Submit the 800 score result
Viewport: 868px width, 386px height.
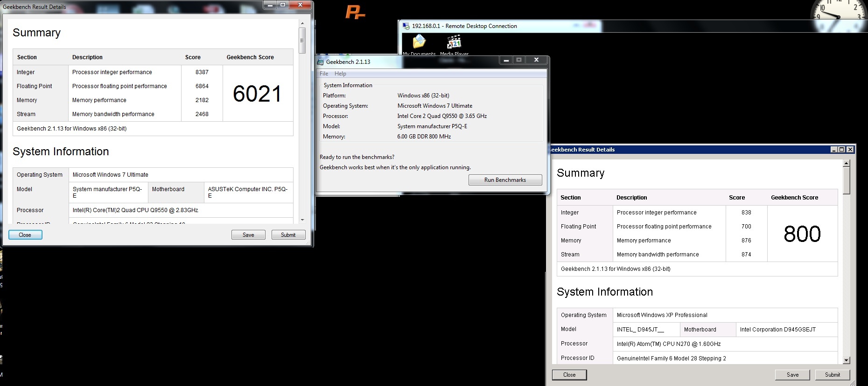(832, 375)
